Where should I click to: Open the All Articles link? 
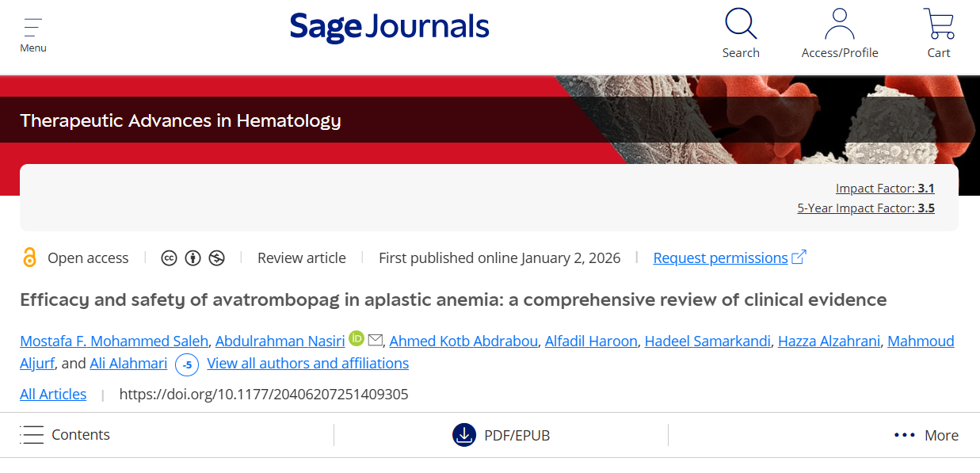(x=52, y=394)
